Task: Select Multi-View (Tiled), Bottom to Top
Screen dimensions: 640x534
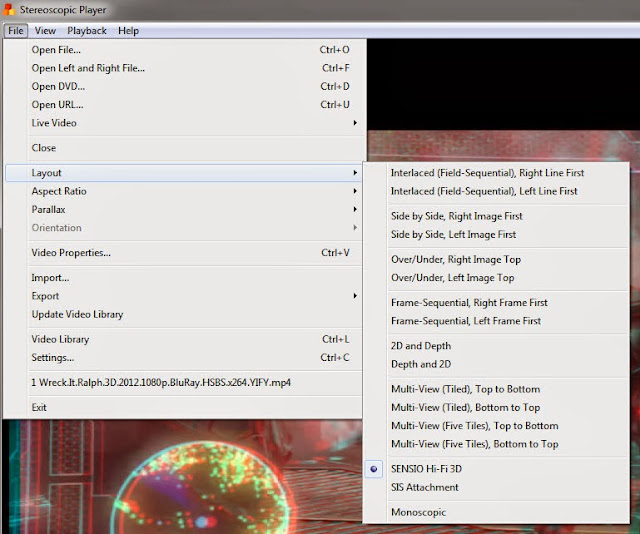Action: [496, 407]
